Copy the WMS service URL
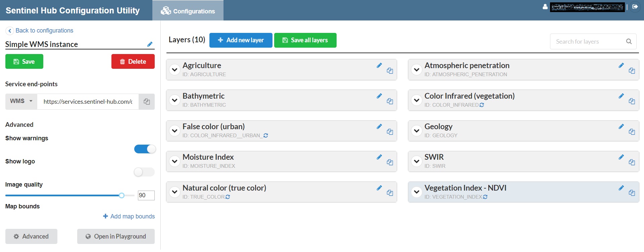The image size is (644, 252). [147, 101]
